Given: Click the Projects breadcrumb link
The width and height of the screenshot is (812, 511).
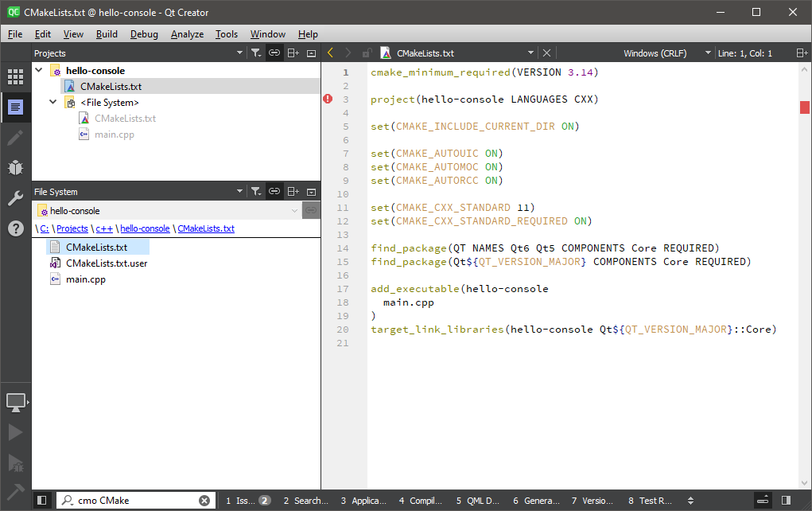Looking at the screenshot, I should click(x=72, y=228).
